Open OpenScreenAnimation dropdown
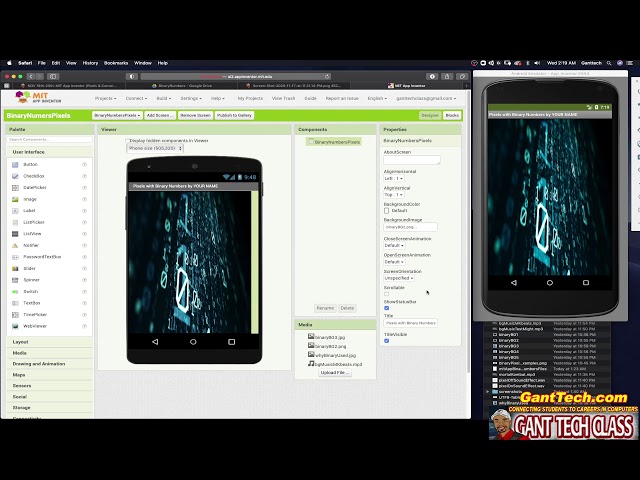The width and height of the screenshot is (640, 480). [x=394, y=262]
